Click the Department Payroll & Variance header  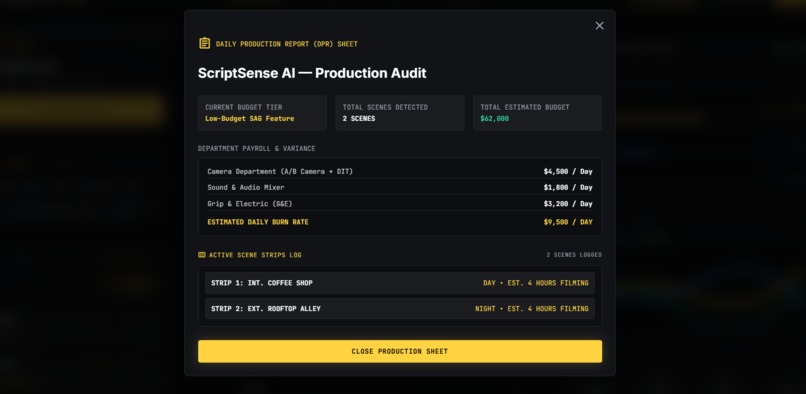[257, 149]
